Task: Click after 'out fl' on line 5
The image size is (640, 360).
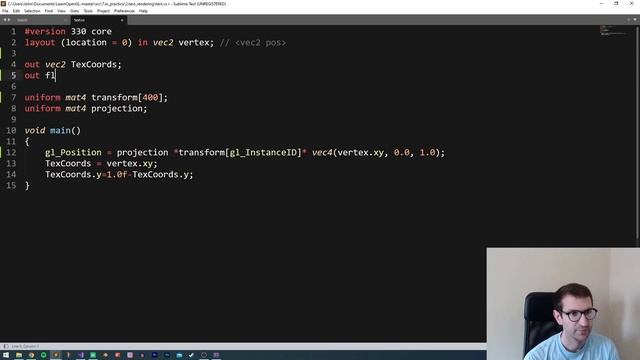Action: [x=56, y=76]
